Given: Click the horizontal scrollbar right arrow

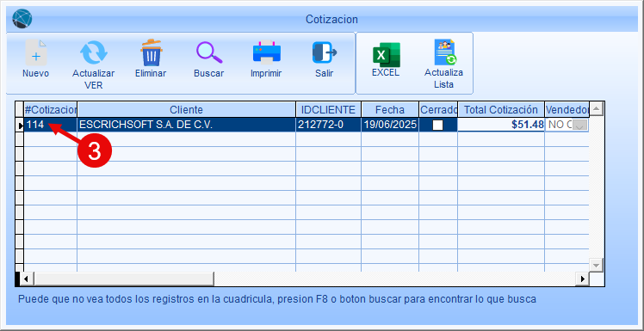Looking at the screenshot, I should (582, 279).
